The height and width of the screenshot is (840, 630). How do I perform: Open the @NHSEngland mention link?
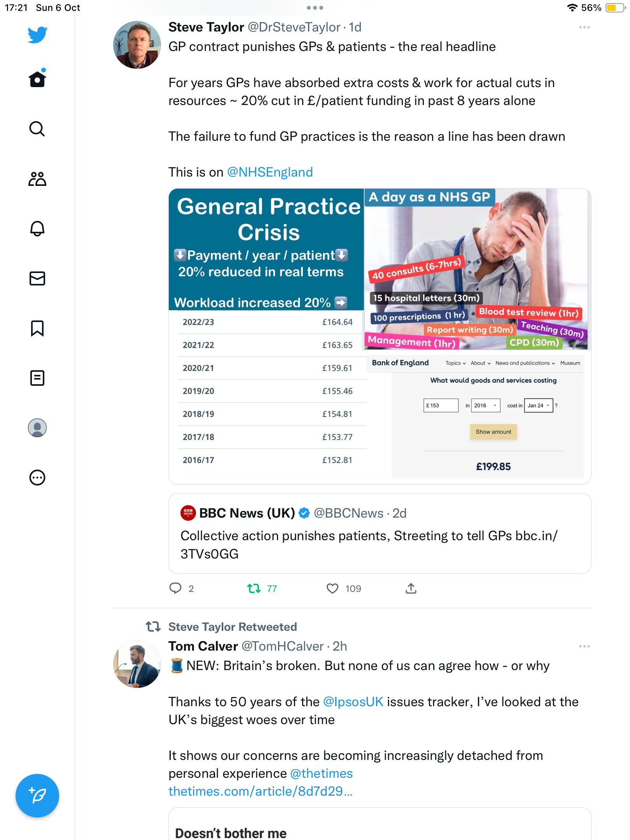click(x=270, y=172)
